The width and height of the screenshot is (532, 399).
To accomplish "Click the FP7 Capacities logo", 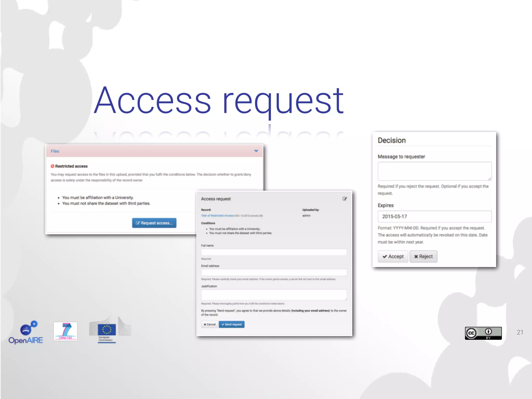I will (x=65, y=331).
